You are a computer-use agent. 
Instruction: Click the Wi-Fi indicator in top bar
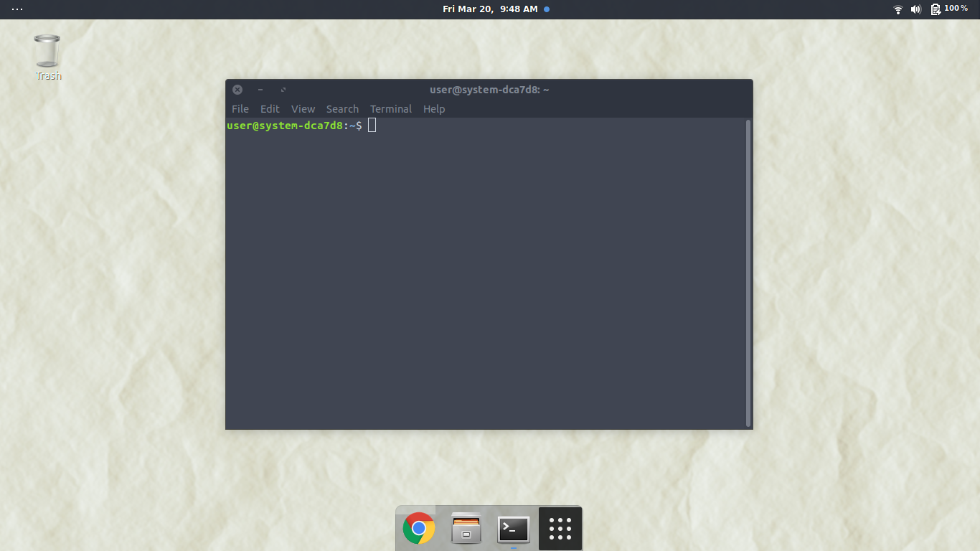pos(898,9)
